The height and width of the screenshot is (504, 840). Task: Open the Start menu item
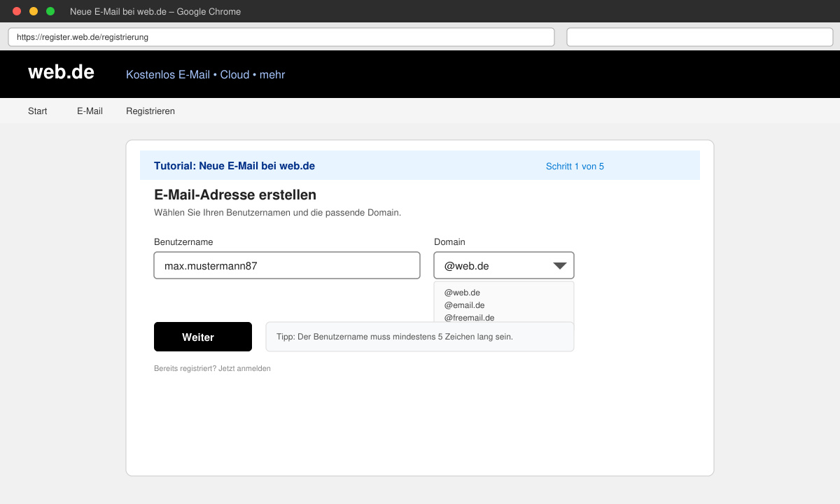[38, 111]
